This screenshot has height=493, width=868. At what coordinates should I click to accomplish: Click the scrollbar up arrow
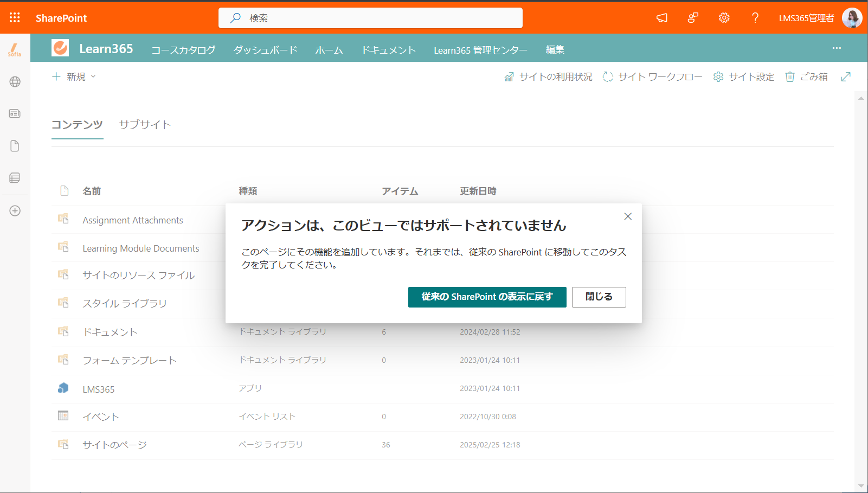(x=861, y=98)
